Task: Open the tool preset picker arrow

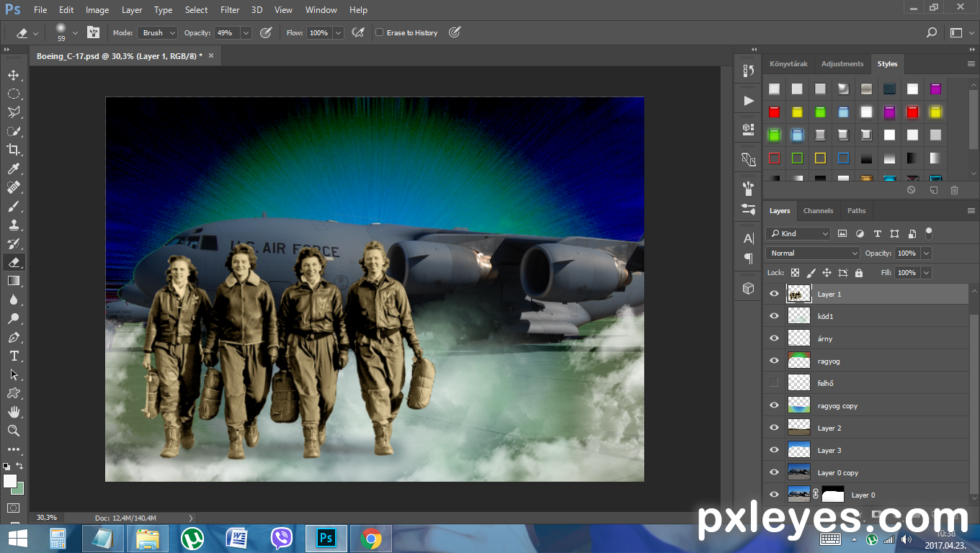Action: coord(36,33)
